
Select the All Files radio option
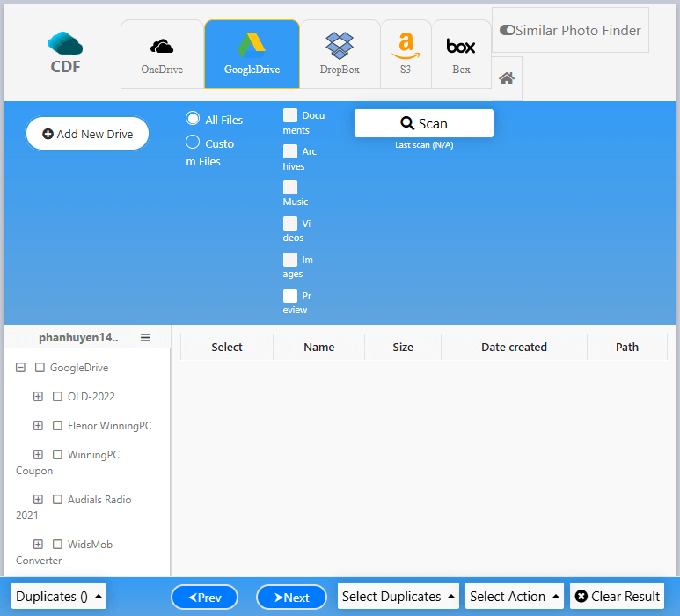click(x=193, y=119)
